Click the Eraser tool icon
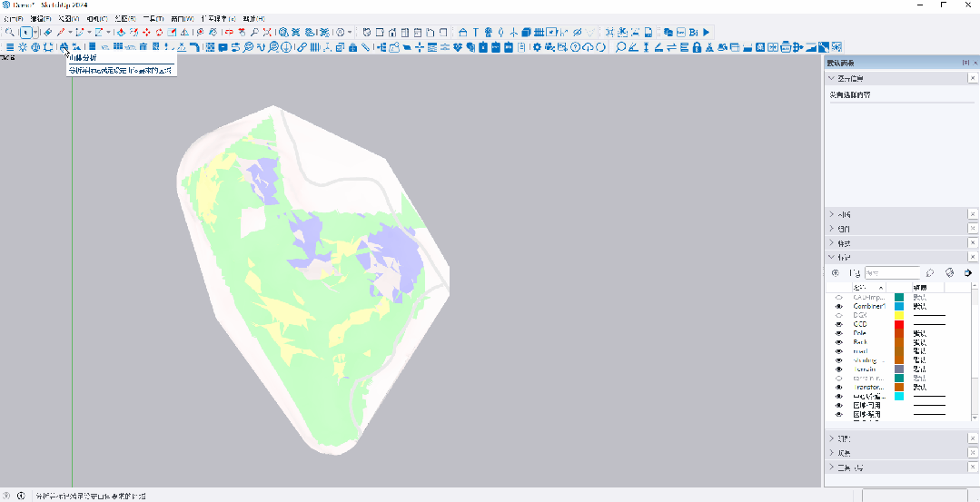The height and width of the screenshot is (502, 980). click(47, 33)
